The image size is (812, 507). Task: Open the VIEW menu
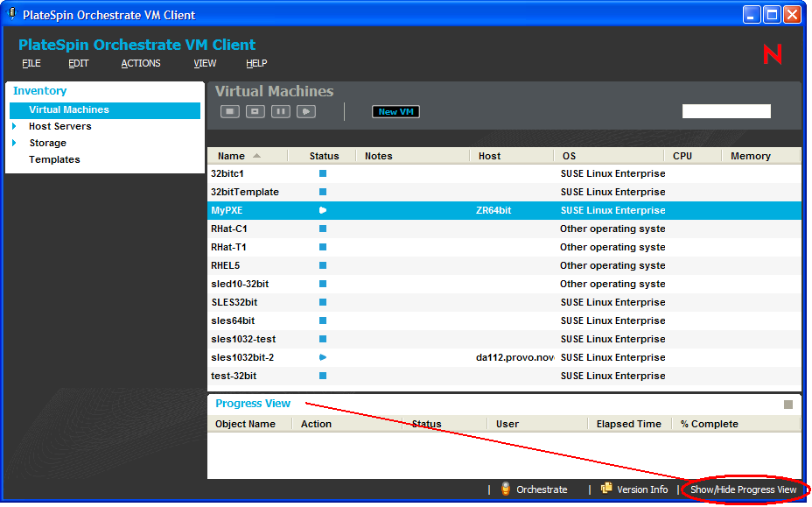click(205, 63)
